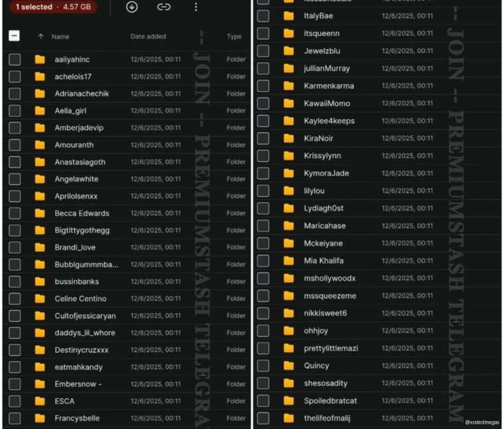Click the download icon in the top toolbar
The image size is (504, 429).
pyautogui.click(x=132, y=7)
